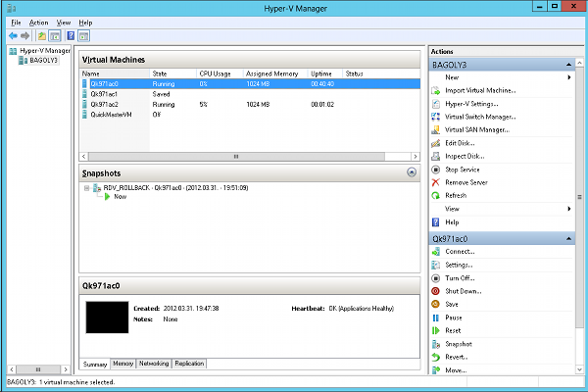Click the Move... action
Screen dimensions: 588x392
[x=456, y=370]
